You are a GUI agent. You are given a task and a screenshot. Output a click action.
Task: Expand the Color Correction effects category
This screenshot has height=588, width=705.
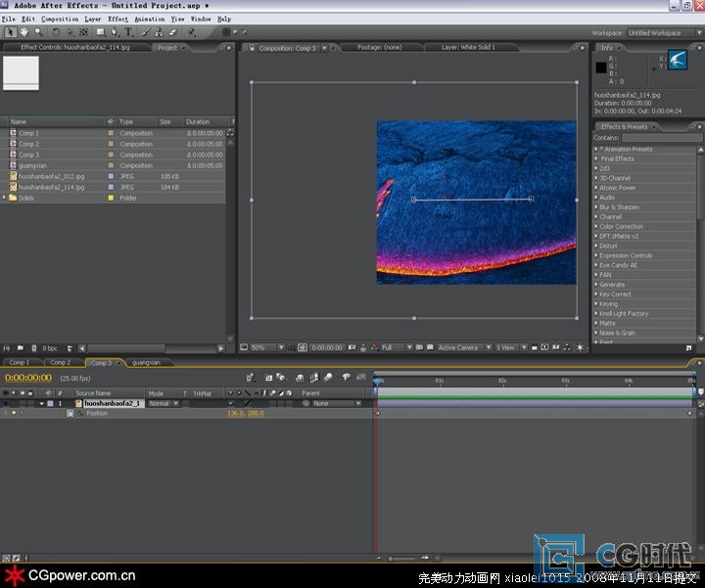coord(596,226)
